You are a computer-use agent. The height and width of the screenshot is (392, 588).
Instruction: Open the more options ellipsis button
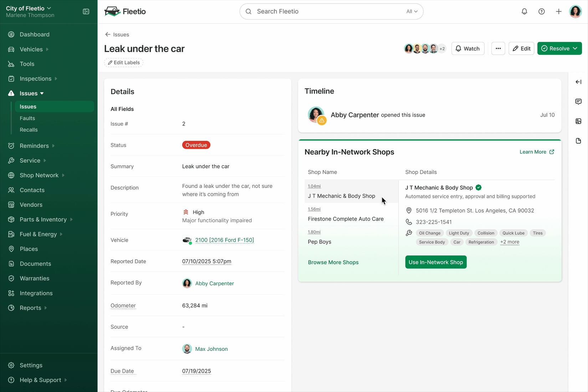(498, 49)
